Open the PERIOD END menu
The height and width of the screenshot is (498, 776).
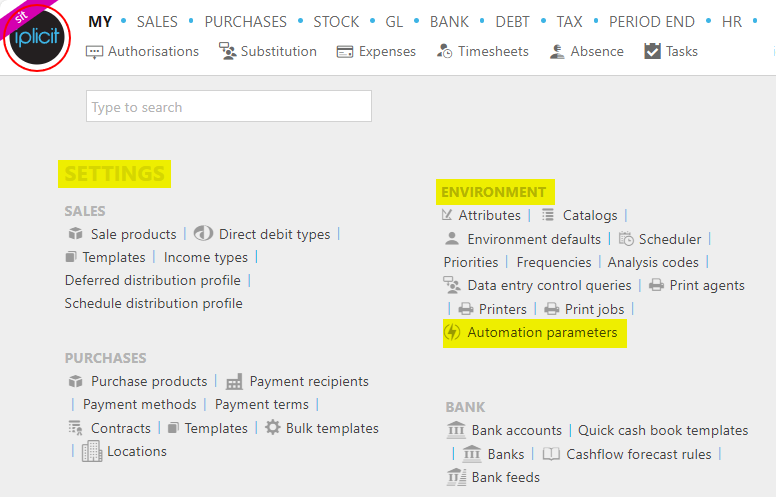651,22
